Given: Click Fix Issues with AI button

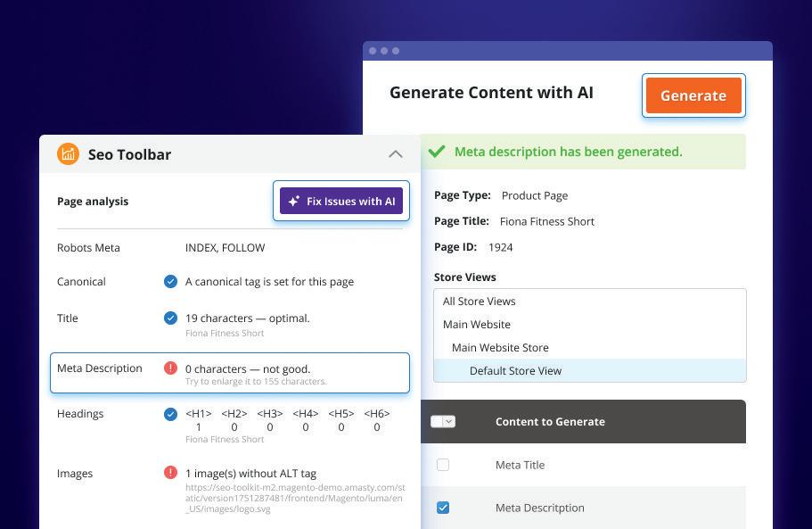Looking at the screenshot, I should click(x=341, y=201).
